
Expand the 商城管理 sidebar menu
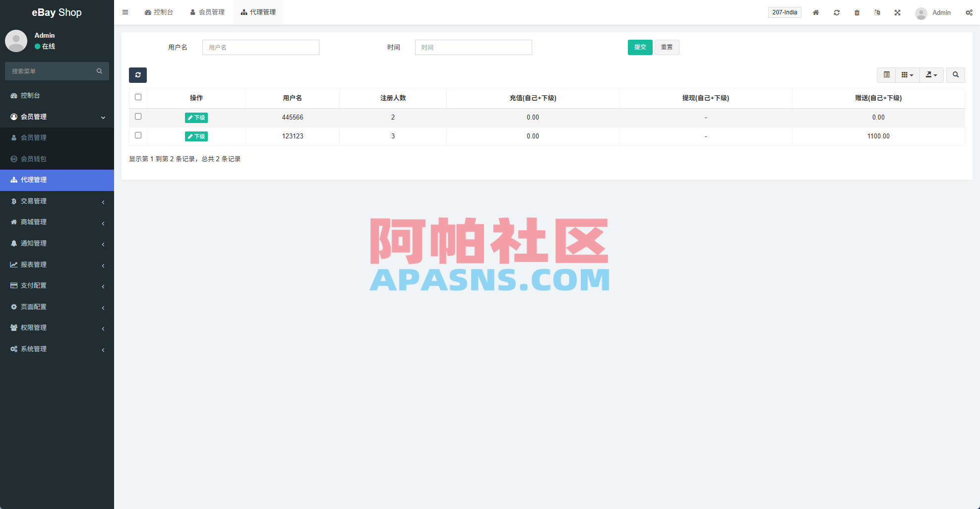point(57,222)
